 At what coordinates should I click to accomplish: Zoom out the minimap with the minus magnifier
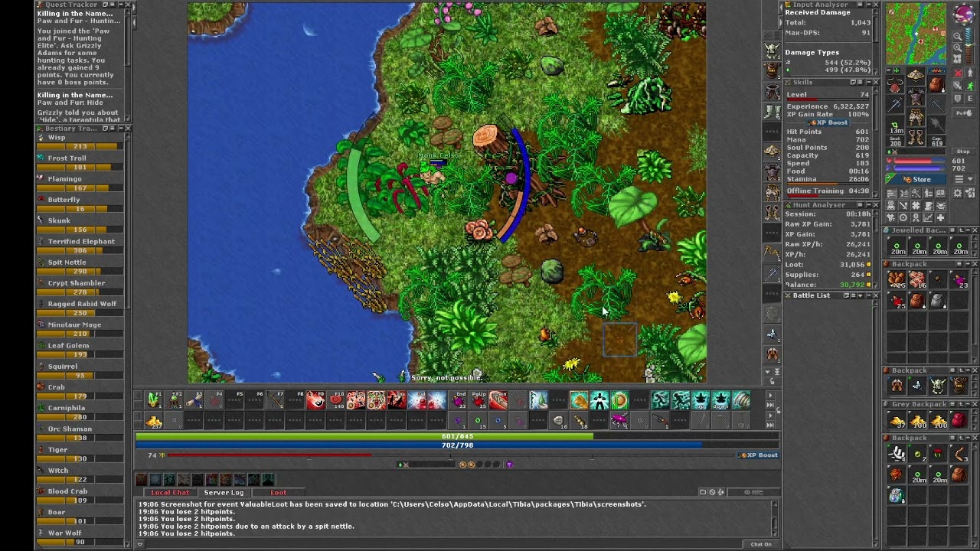point(958,35)
